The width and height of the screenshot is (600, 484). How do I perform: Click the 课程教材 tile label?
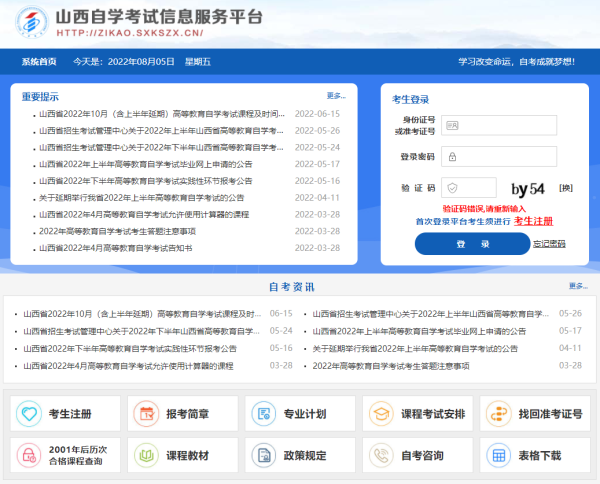point(188,456)
